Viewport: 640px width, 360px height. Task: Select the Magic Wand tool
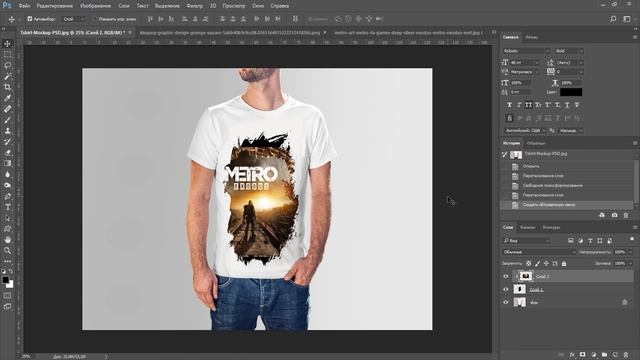coord(7,76)
